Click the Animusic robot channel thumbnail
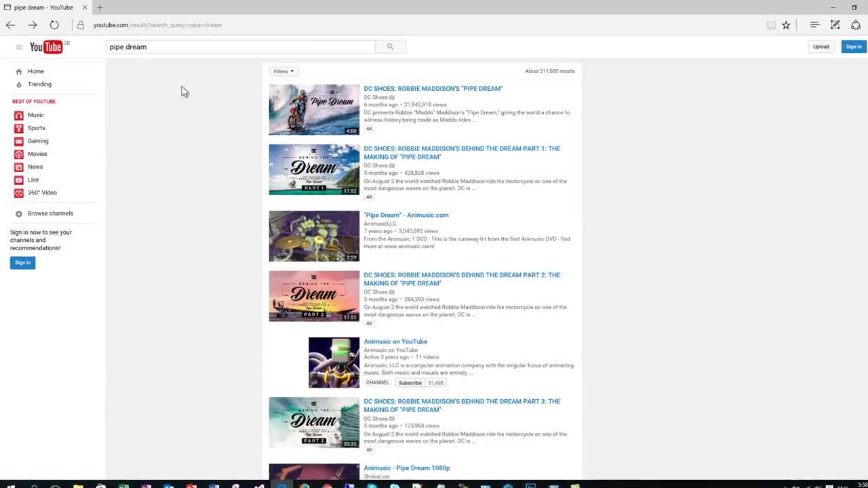Viewport: 868px width, 488px height. (334, 363)
